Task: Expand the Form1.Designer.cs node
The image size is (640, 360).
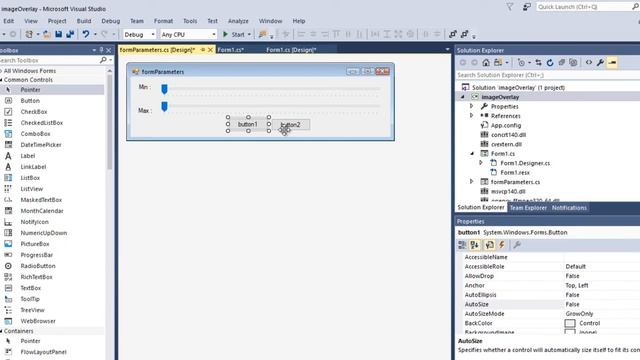Action: 481,163
